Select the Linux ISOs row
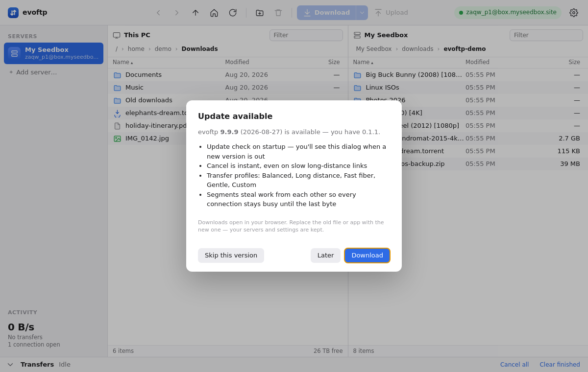The width and height of the screenshot is (588, 372). 468,88
